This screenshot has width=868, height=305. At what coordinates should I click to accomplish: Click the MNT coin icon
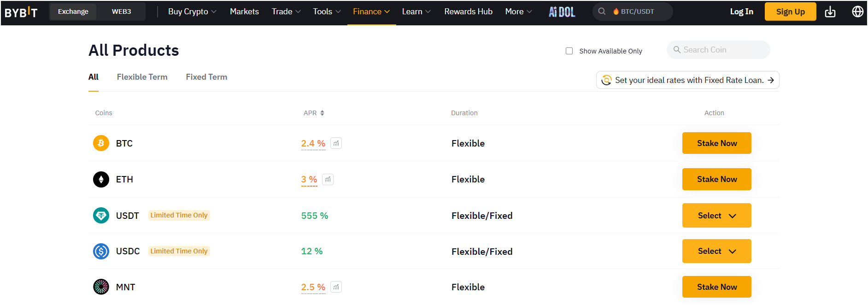pos(101,287)
